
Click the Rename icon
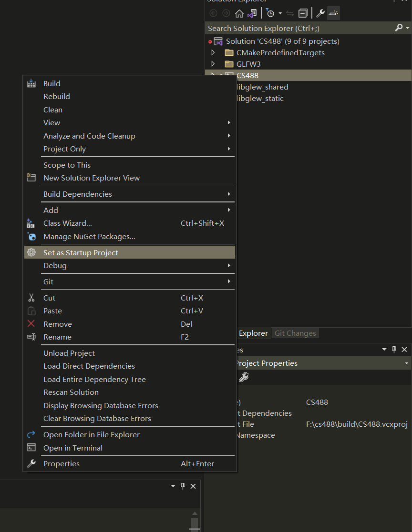point(31,337)
